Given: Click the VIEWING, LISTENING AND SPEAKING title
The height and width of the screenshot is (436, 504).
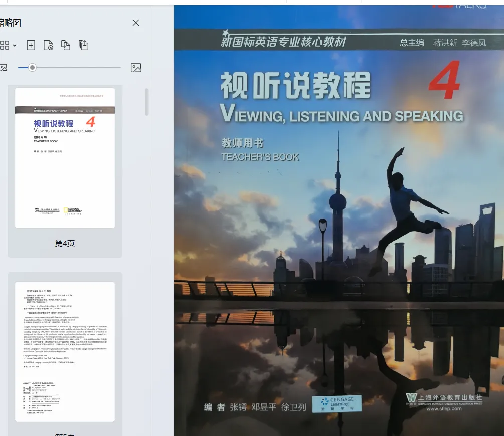Looking at the screenshot, I should point(342,114).
